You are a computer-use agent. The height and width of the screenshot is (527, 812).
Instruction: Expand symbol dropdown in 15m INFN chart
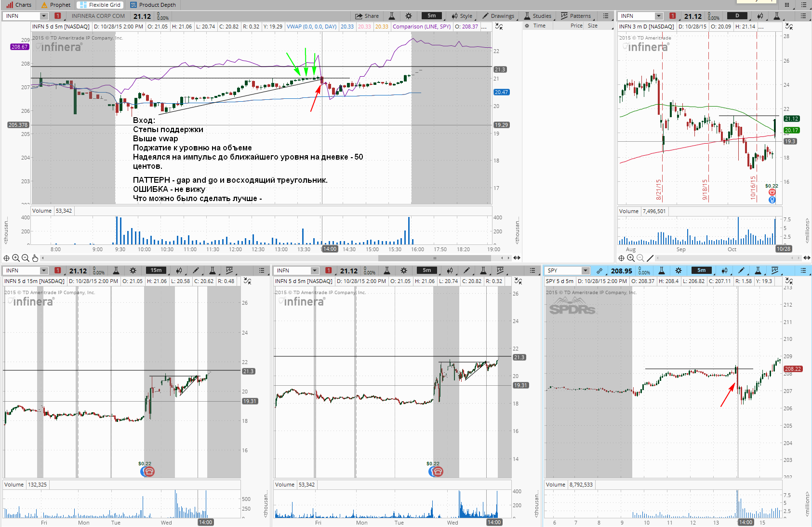point(44,270)
